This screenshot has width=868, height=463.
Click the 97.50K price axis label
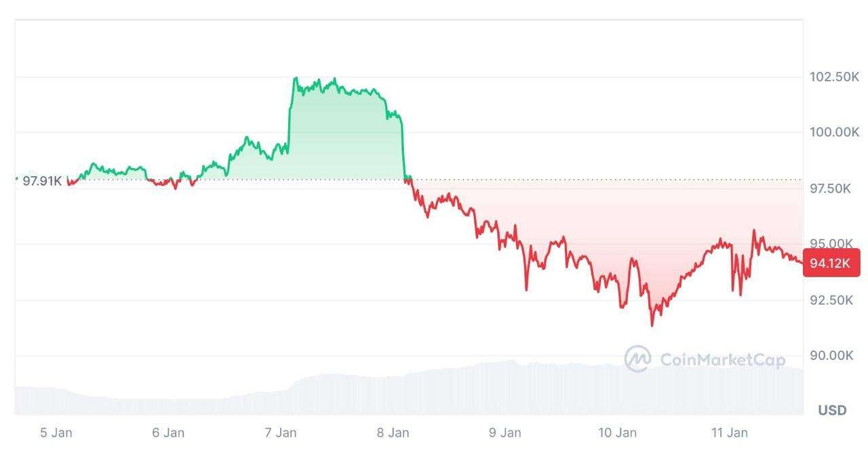pyautogui.click(x=831, y=188)
